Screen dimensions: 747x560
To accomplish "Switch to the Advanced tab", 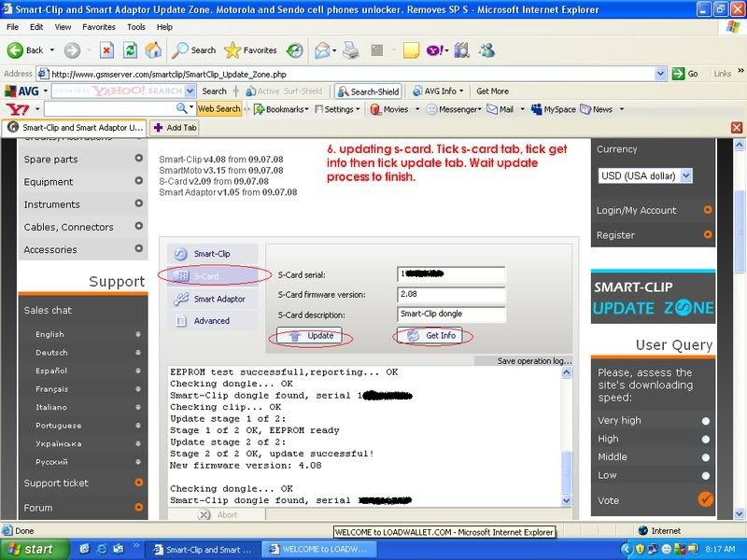I will [213, 321].
